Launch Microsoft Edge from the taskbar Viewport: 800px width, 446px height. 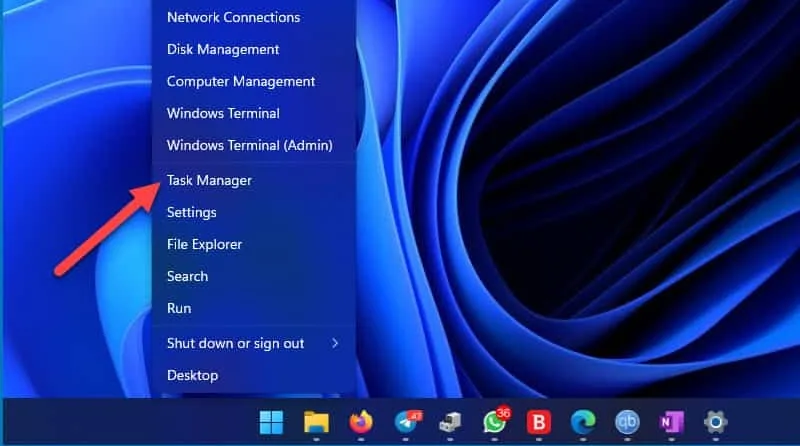point(583,423)
